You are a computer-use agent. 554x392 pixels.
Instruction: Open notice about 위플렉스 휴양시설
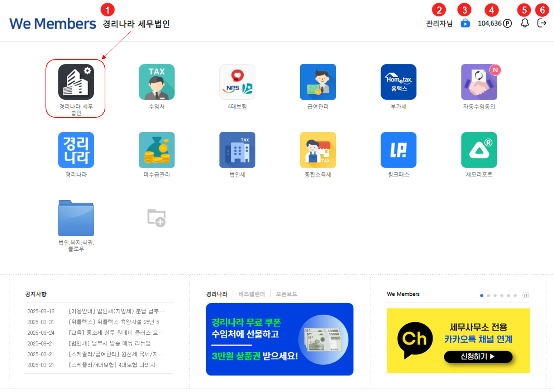click(116, 322)
